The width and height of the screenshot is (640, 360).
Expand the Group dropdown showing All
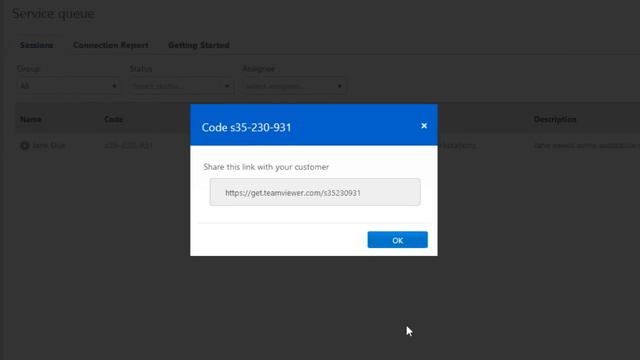[x=68, y=86]
